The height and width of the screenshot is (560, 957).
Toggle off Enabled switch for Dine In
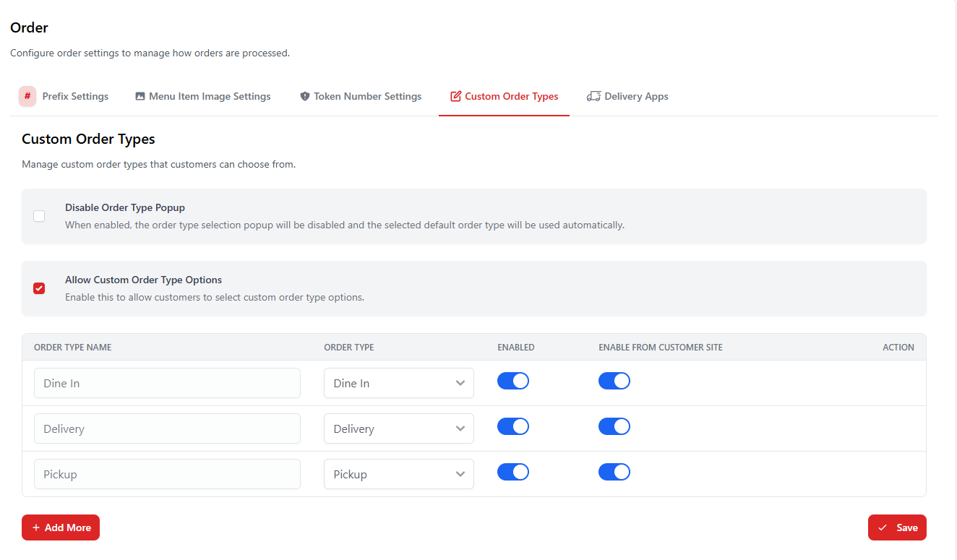click(513, 381)
